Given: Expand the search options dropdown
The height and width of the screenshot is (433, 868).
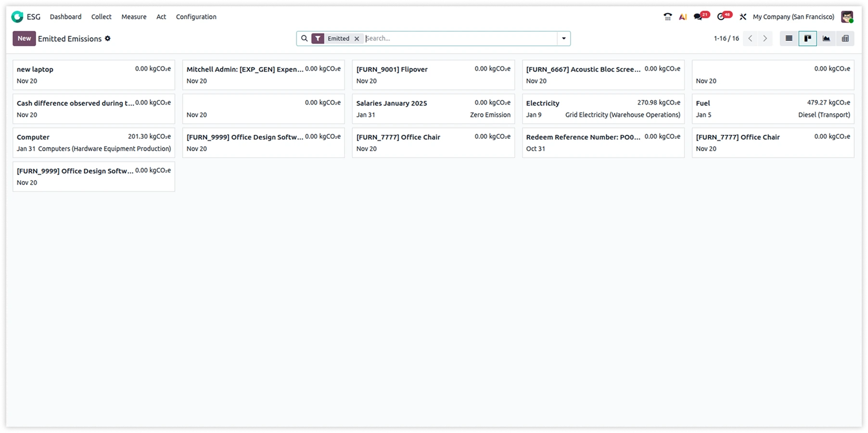Looking at the screenshot, I should click(x=563, y=39).
